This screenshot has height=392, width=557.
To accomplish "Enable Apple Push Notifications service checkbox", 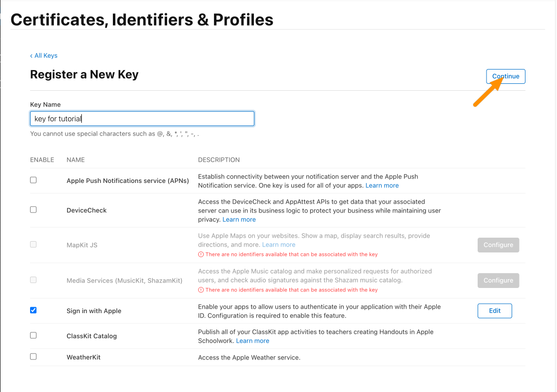I will [x=34, y=180].
